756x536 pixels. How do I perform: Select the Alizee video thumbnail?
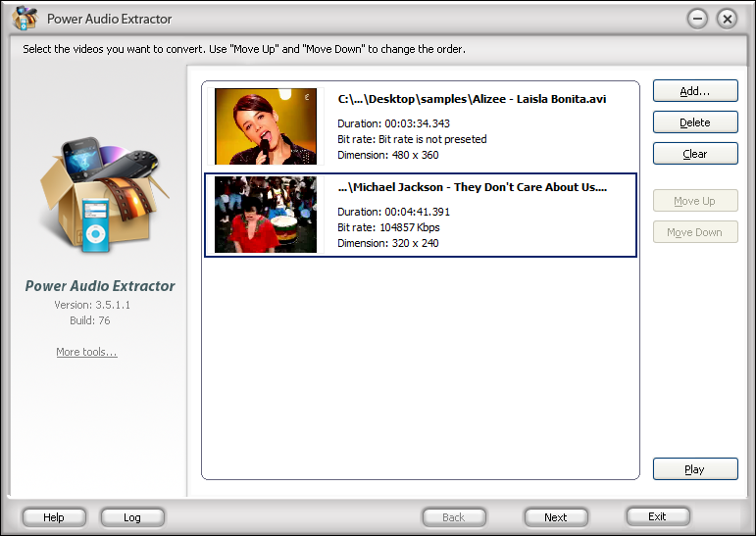[266, 126]
